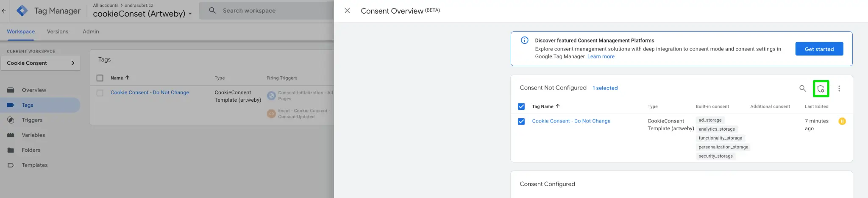Click the Consent Initialization trigger icon
Image resolution: width=868 pixels, height=198 pixels.
[271, 96]
